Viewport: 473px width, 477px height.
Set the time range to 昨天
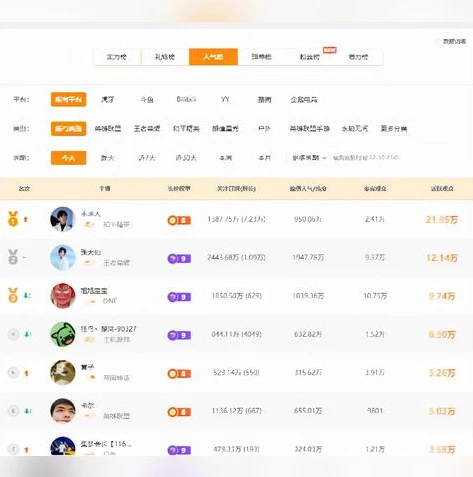tap(108, 158)
